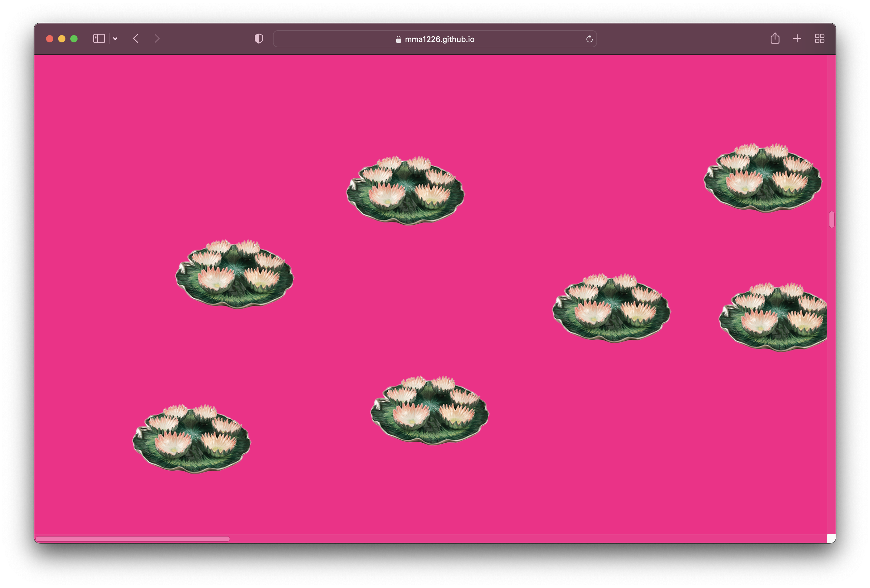Minimize the Safari window

(x=62, y=38)
